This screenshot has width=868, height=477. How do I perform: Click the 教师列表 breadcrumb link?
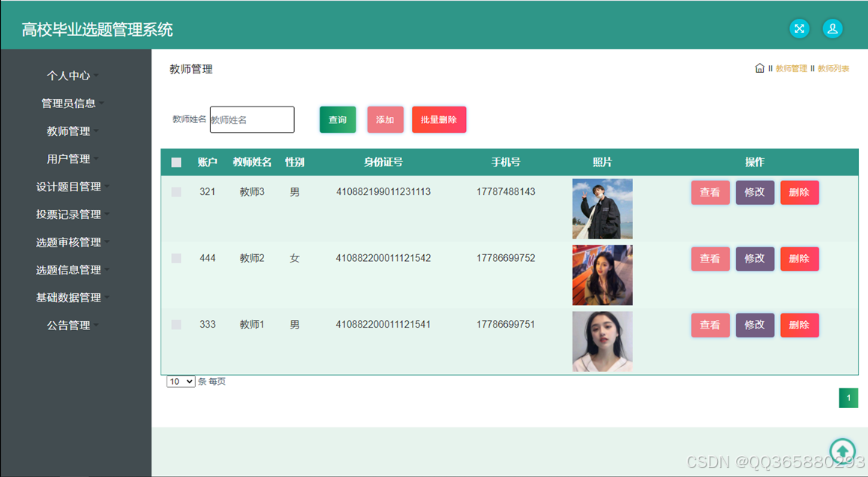(833, 67)
